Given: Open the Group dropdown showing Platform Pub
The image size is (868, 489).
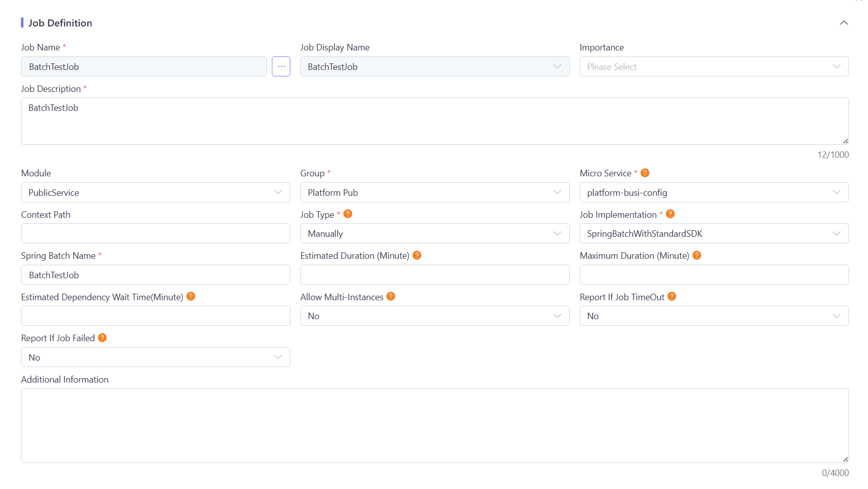Looking at the screenshot, I should (x=434, y=192).
